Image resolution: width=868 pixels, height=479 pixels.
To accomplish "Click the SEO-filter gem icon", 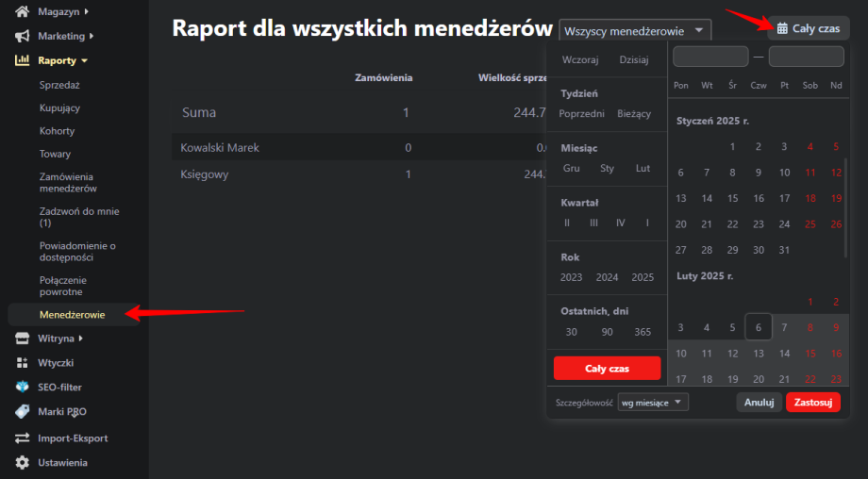I will point(22,388).
